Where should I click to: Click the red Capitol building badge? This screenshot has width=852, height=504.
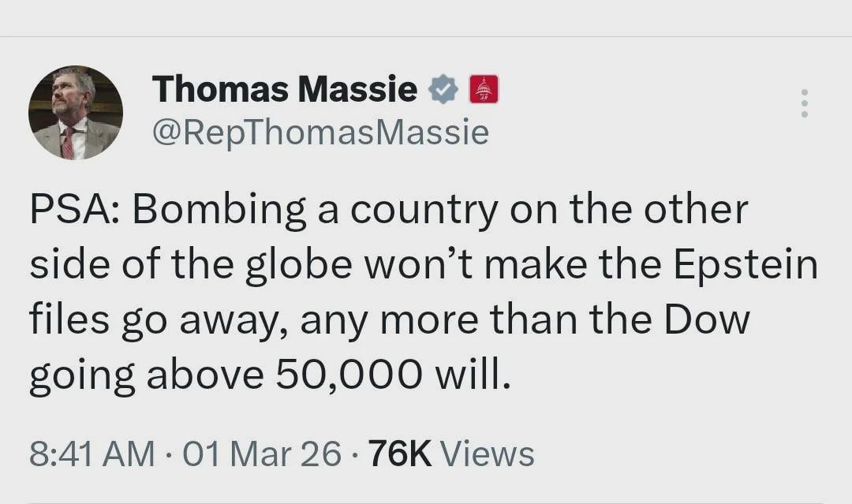(x=484, y=90)
